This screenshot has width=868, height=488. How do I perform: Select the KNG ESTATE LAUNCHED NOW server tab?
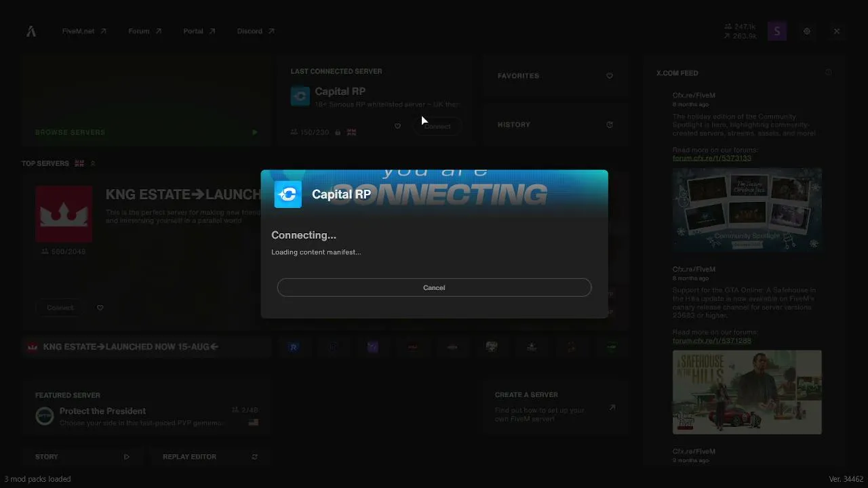146,347
